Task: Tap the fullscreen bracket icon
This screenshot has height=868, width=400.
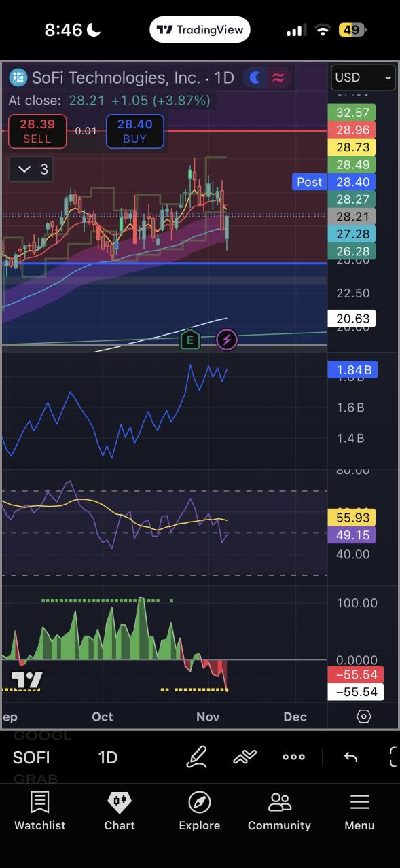Action: click(x=393, y=757)
